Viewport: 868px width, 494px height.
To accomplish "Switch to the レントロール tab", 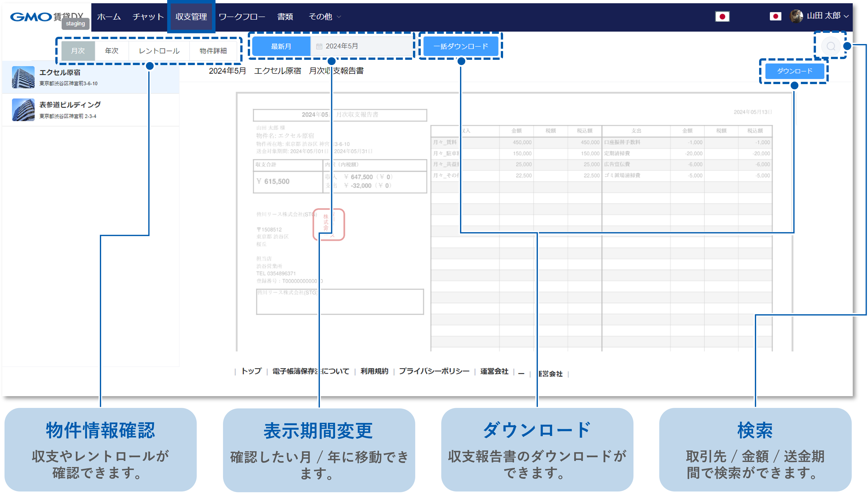I will [159, 51].
